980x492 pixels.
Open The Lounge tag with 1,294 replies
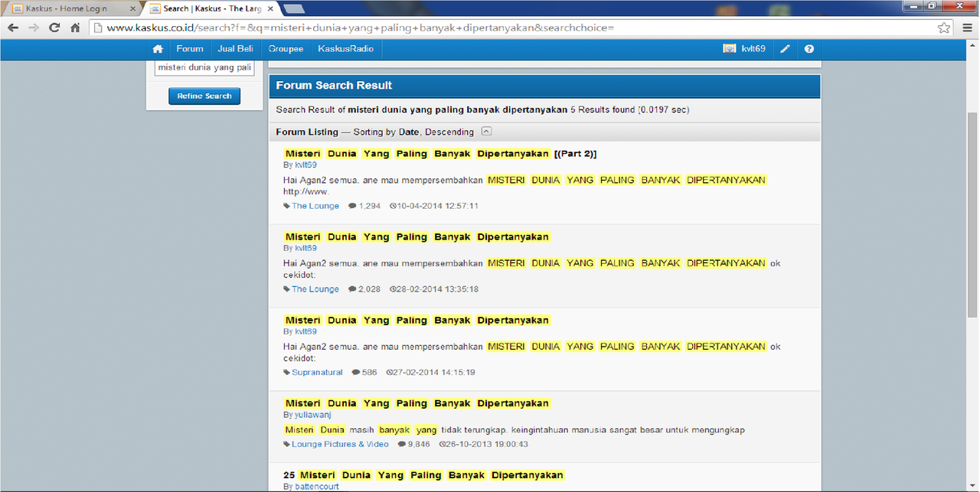(315, 206)
